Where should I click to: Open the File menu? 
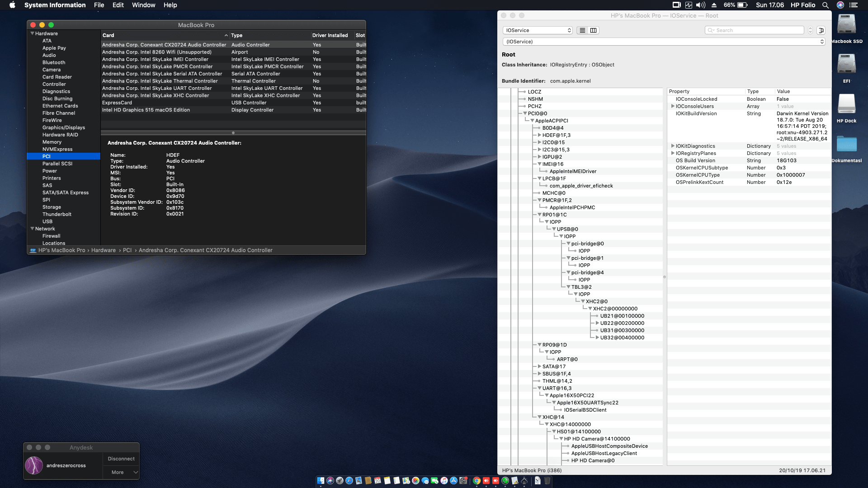click(99, 5)
